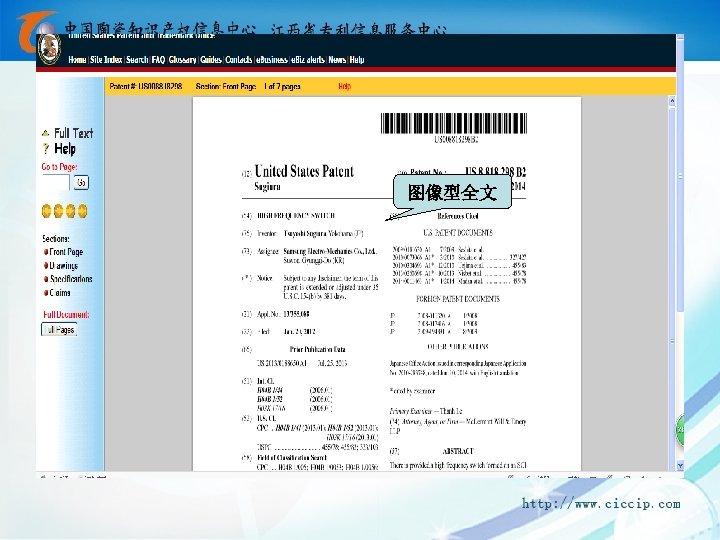Click the Go button
The width and height of the screenshot is (720, 540).
point(81,182)
